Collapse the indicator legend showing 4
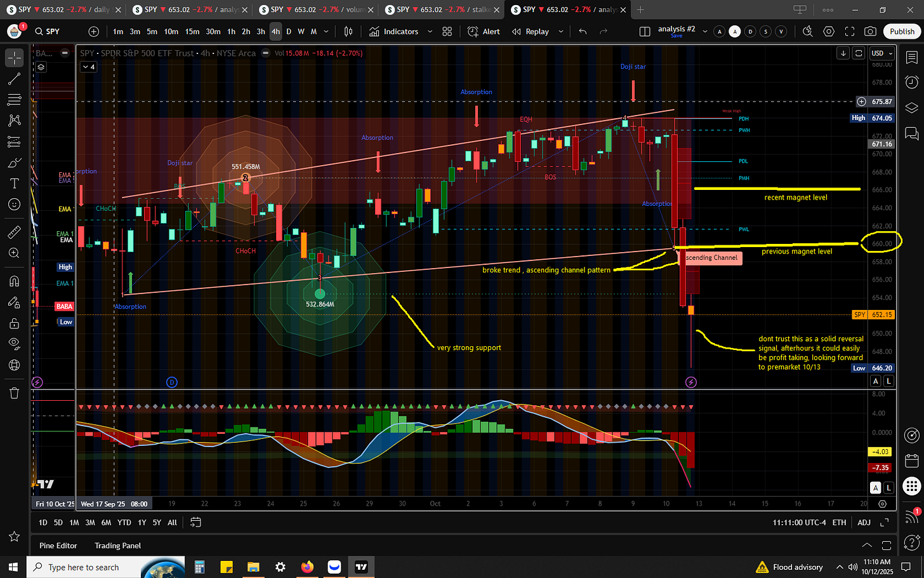The height and width of the screenshot is (578, 924). (x=88, y=67)
